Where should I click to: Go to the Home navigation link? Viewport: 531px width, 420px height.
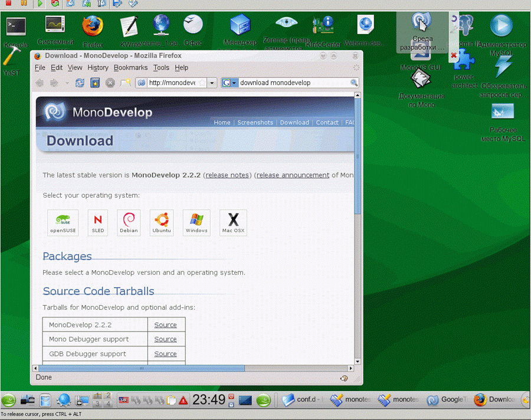point(222,122)
